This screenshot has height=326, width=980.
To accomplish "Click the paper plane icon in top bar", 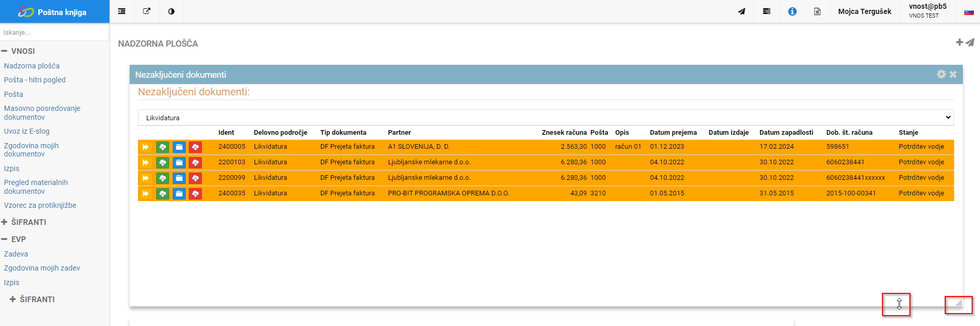I will pos(742,11).
